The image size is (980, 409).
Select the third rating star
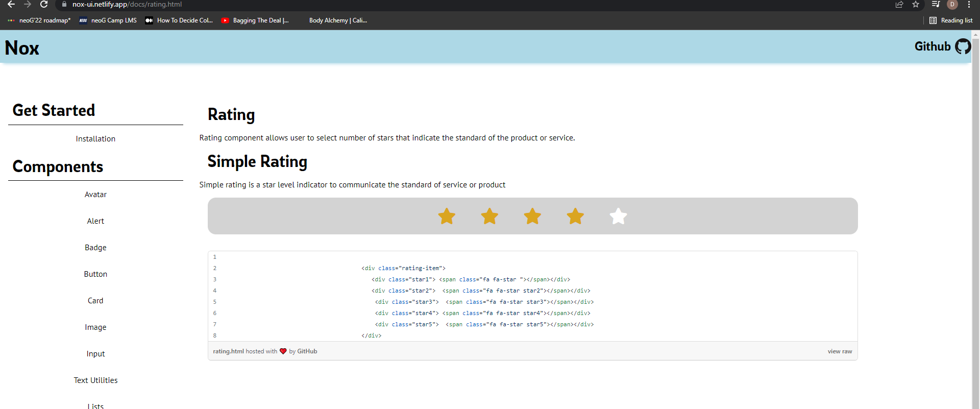pos(532,216)
